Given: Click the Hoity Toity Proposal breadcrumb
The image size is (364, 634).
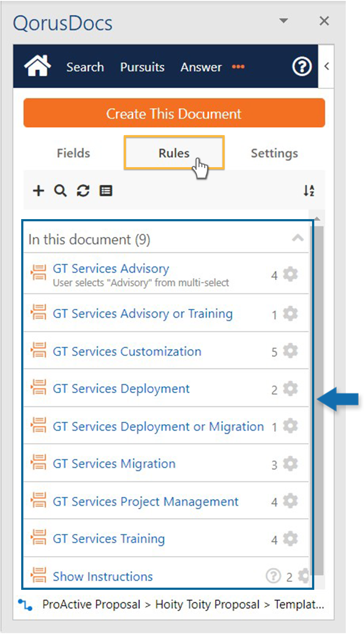Looking at the screenshot, I should [207, 605].
